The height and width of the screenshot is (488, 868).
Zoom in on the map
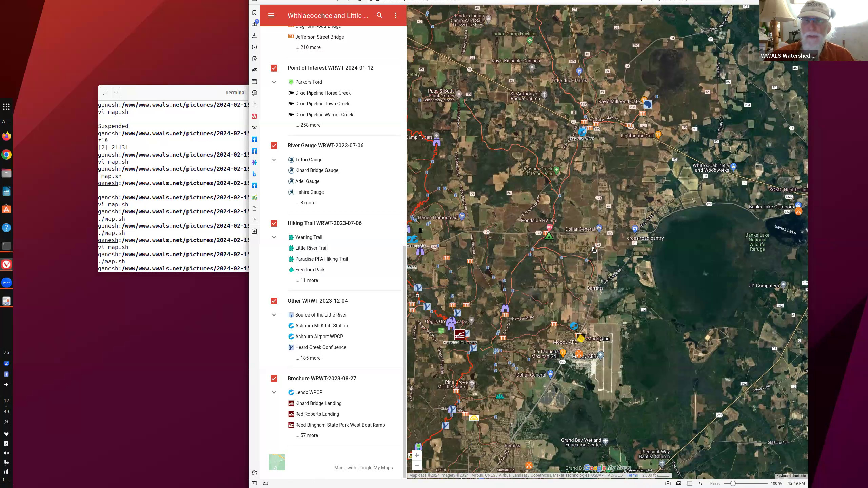tap(417, 455)
